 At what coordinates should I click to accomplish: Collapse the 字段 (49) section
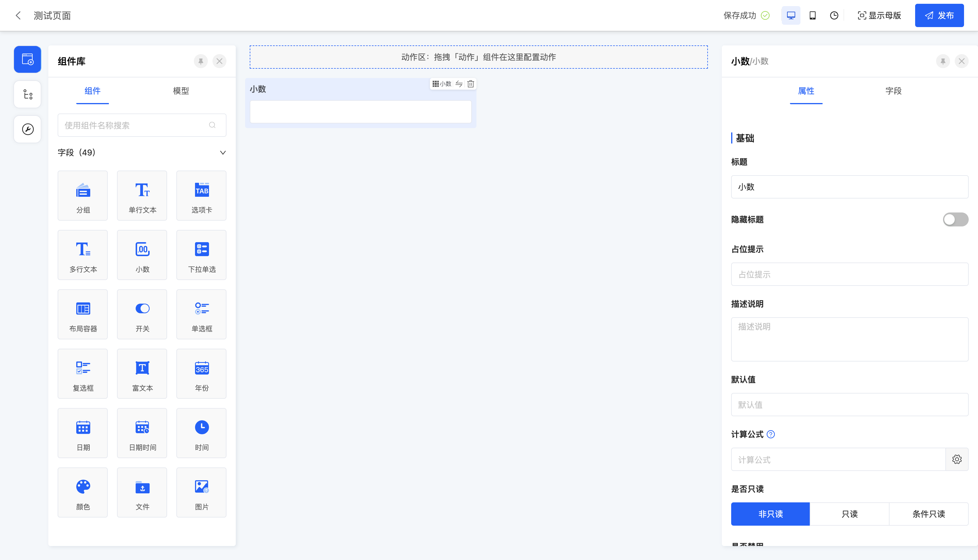tap(223, 153)
